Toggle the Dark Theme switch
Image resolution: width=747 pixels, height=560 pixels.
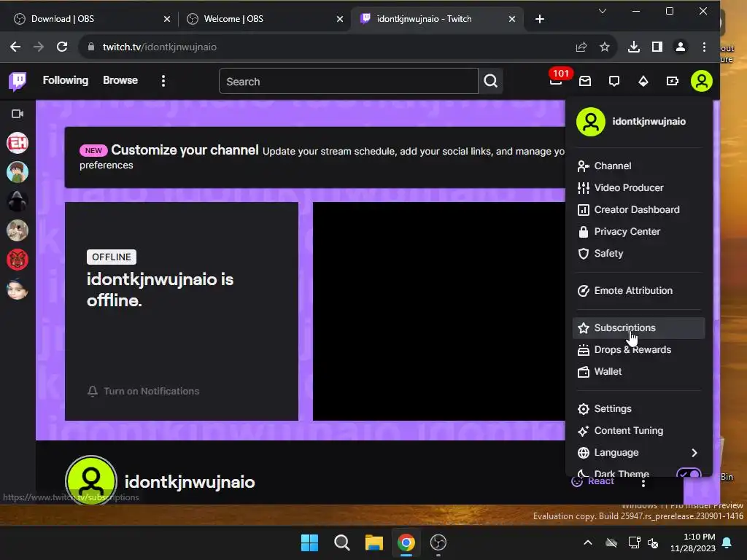pos(689,474)
